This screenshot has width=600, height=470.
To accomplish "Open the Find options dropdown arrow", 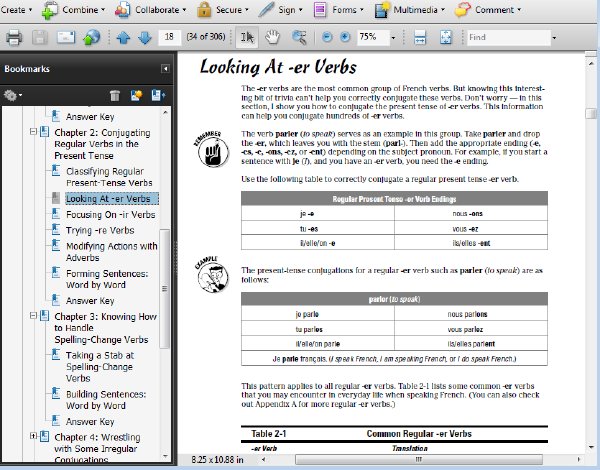I will 554,38.
